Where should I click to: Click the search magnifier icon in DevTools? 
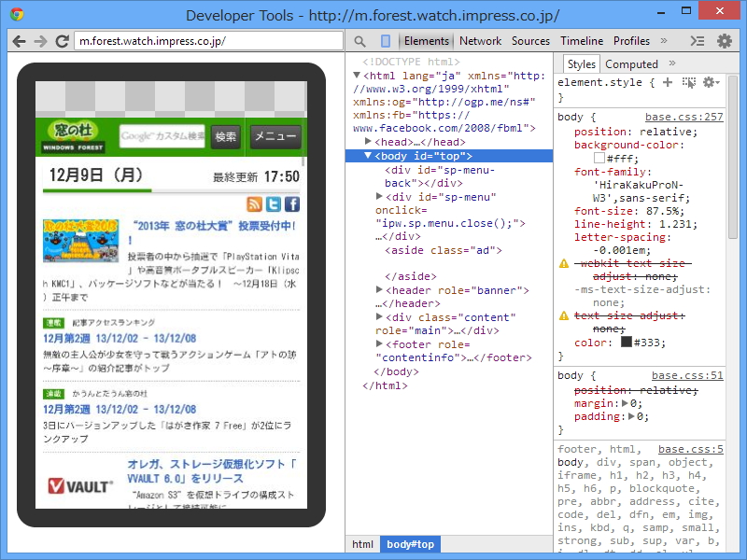(359, 41)
